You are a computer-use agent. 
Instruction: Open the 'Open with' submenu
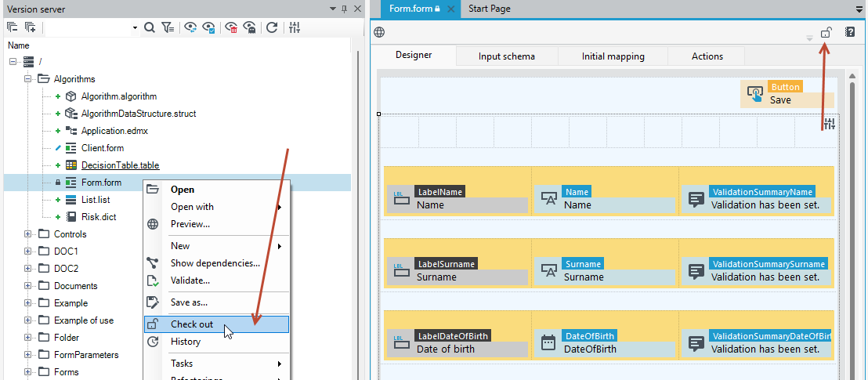(216, 207)
